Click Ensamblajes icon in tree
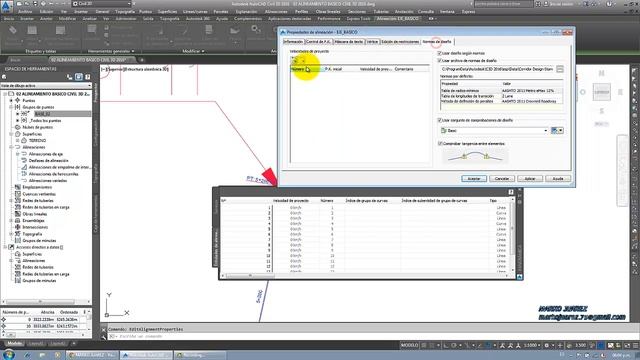This screenshot has height=360, width=640. (x=18, y=220)
